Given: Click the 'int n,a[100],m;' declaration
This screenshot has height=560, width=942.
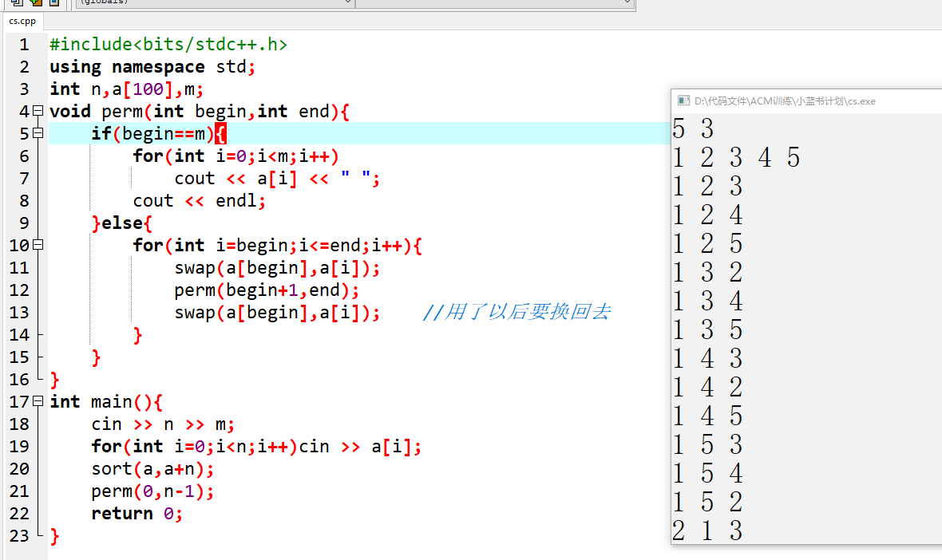Looking at the screenshot, I should click(126, 89).
